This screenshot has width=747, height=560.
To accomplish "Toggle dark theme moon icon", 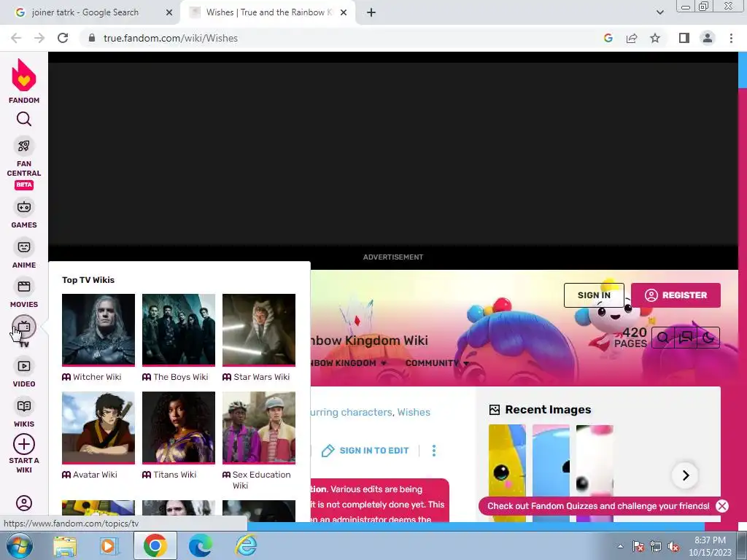I will pyautogui.click(x=708, y=338).
